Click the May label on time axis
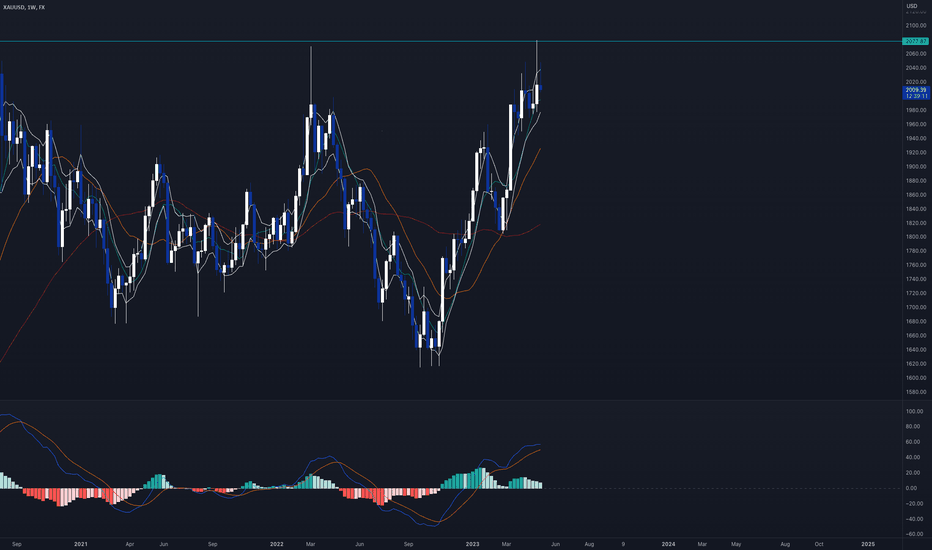The width and height of the screenshot is (932, 550). point(736,544)
